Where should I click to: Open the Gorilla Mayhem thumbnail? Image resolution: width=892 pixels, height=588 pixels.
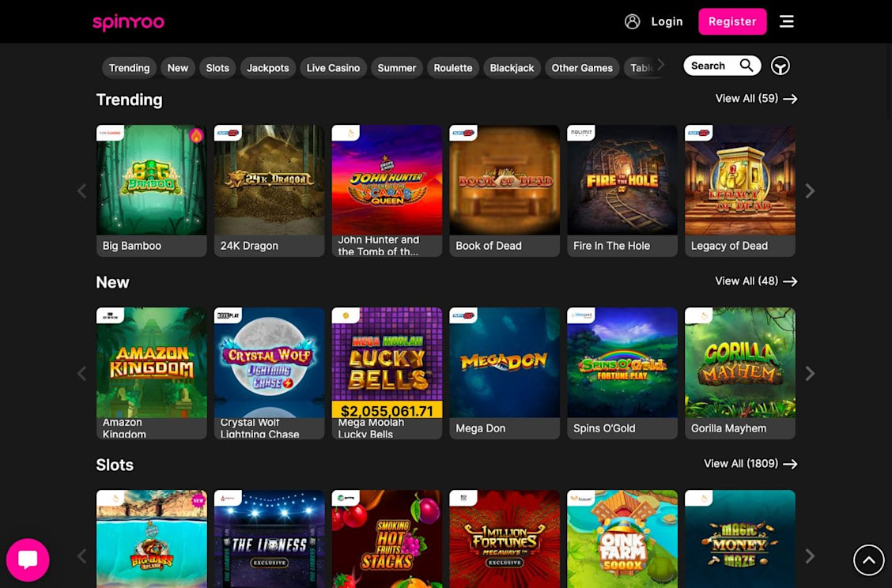(740, 362)
